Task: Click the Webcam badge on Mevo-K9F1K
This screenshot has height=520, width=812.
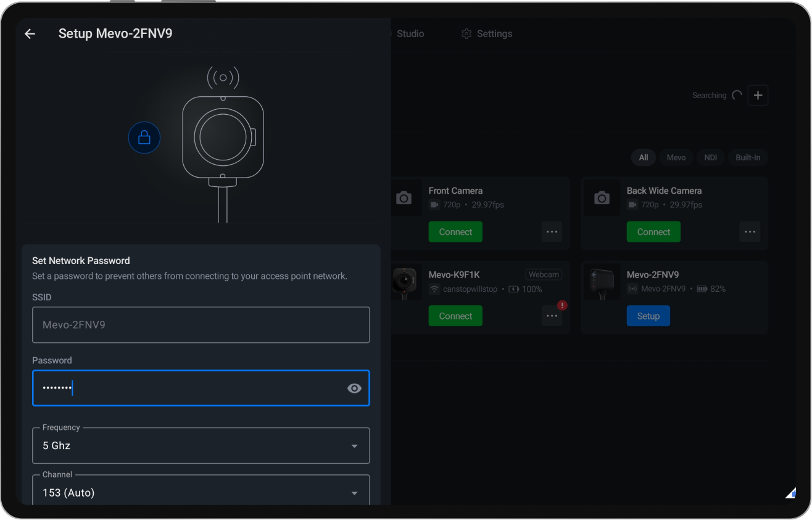Action: point(544,274)
